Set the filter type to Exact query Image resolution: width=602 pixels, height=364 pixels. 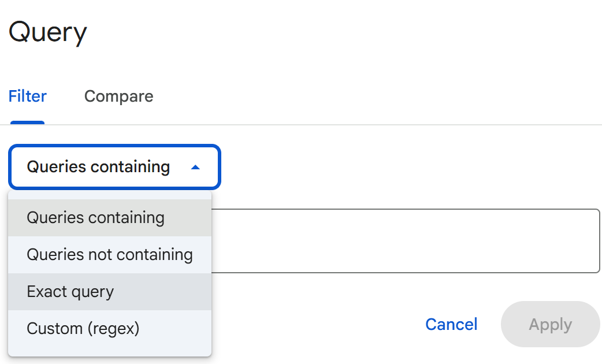point(70,292)
